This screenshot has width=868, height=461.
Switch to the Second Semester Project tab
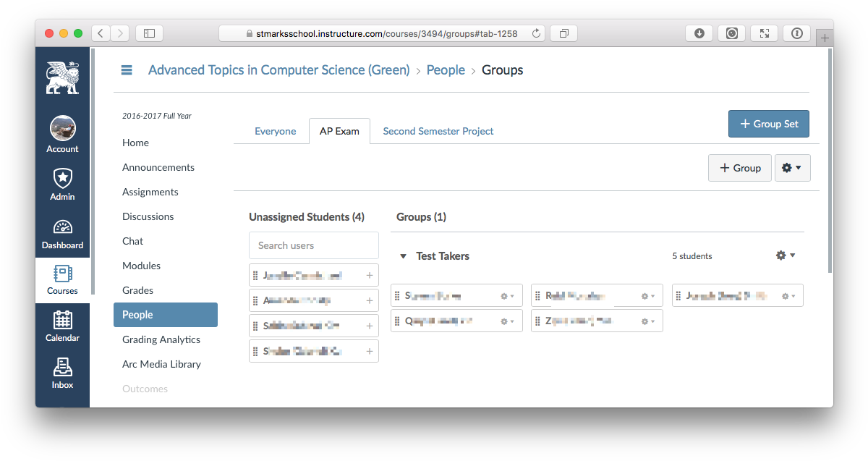pos(438,131)
